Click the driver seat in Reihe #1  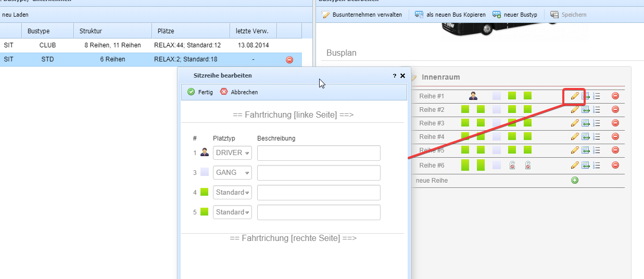473,96
